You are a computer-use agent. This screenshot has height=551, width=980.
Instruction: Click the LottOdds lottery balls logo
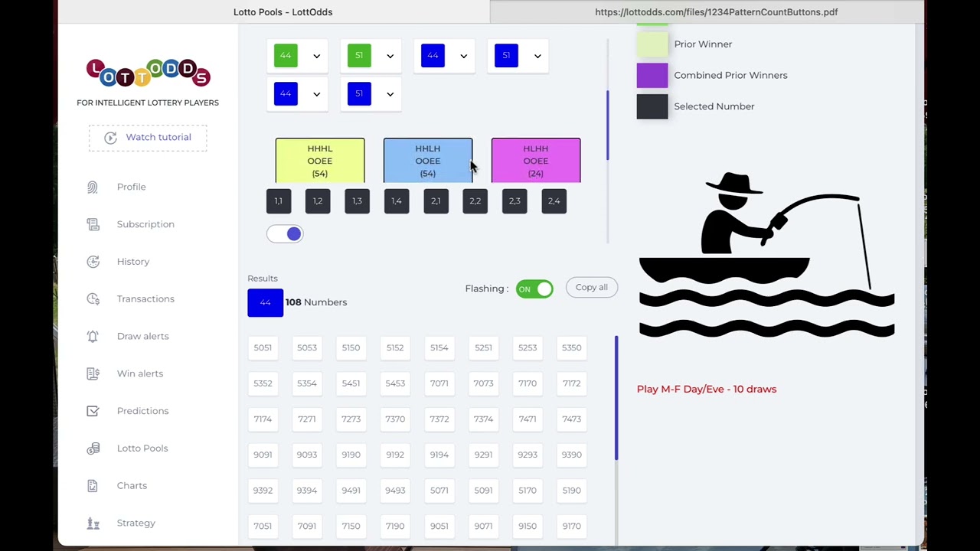(148, 73)
